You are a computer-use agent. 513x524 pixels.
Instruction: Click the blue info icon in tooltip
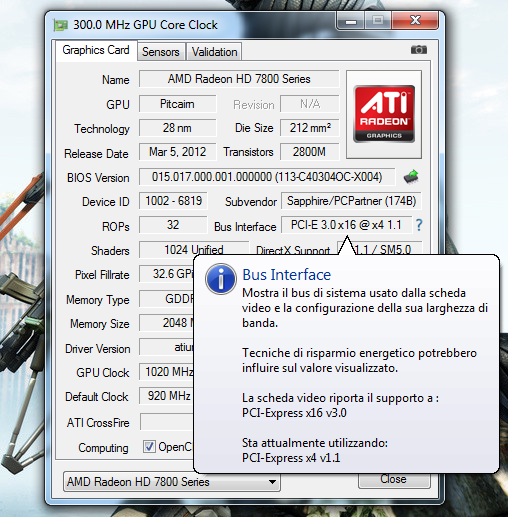(x=221, y=279)
